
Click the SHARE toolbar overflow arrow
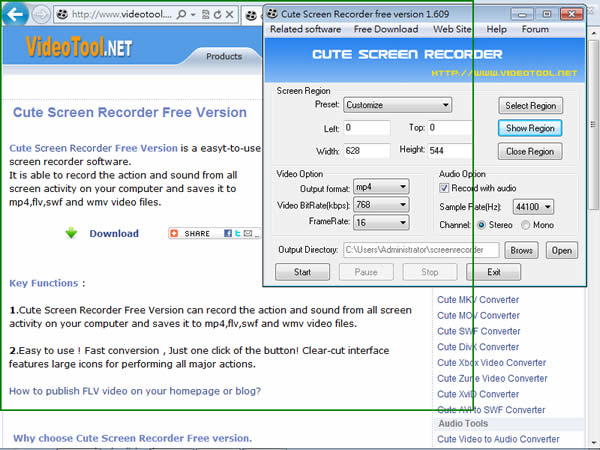pos(257,233)
